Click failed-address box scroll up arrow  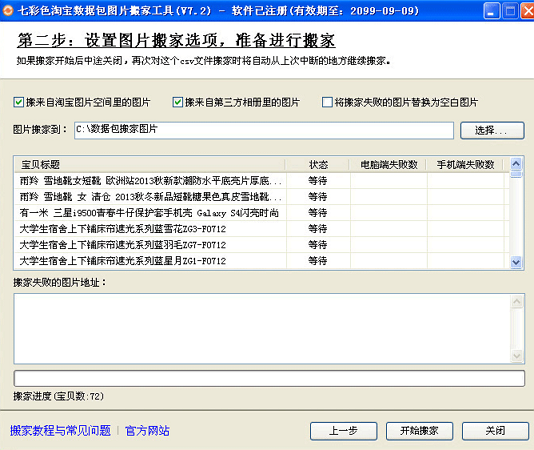coord(517,301)
